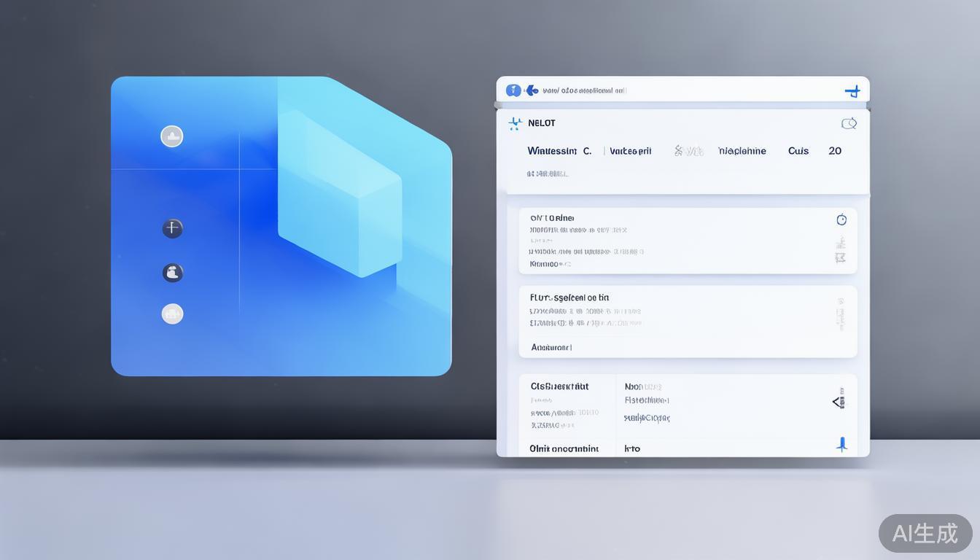Image resolution: width=980 pixels, height=560 pixels.
Task: Select the Wintessint C. tab
Action: (x=559, y=151)
